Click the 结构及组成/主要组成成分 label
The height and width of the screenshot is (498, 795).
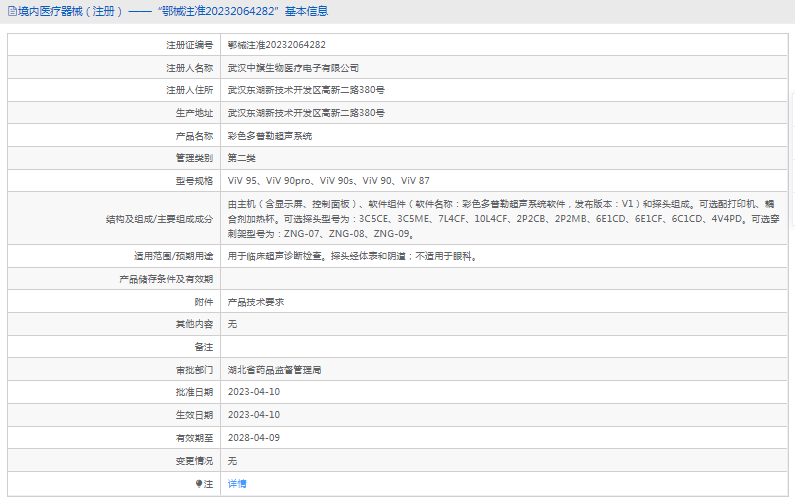click(x=160, y=219)
